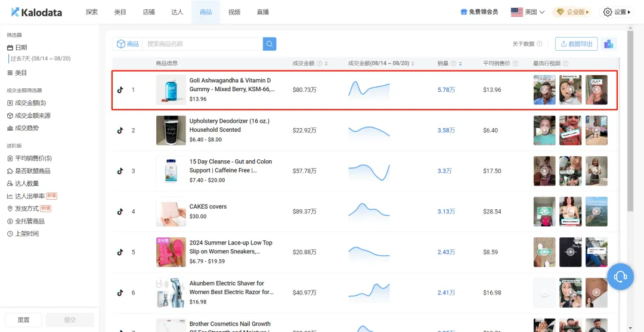This screenshot has height=332, width=644.
Task: Switch to the 店铺 tab
Action: point(148,12)
